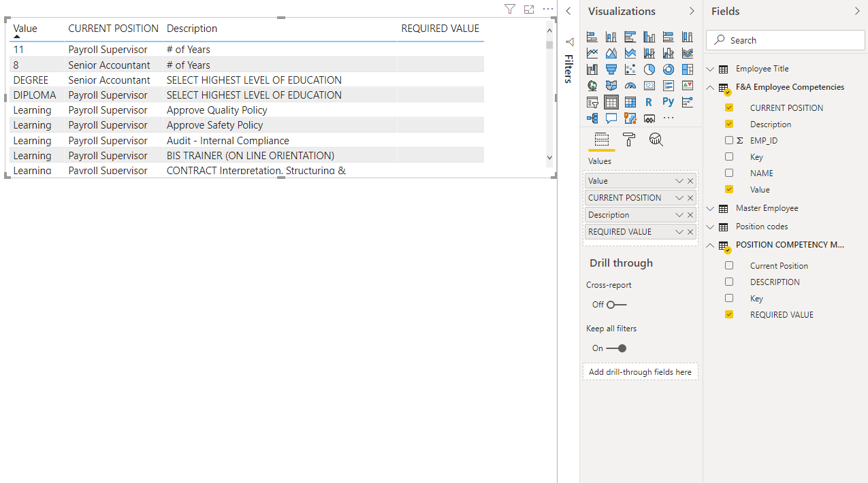Image resolution: width=868 pixels, height=483 pixels.
Task: Select the decomposition tree visual
Action: (592, 118)
